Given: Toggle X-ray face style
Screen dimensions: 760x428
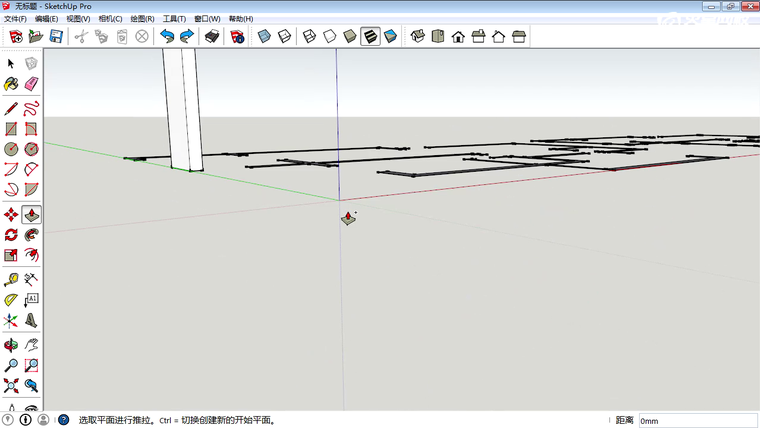Looking at the screenshot, I should [x=264, y=37].
